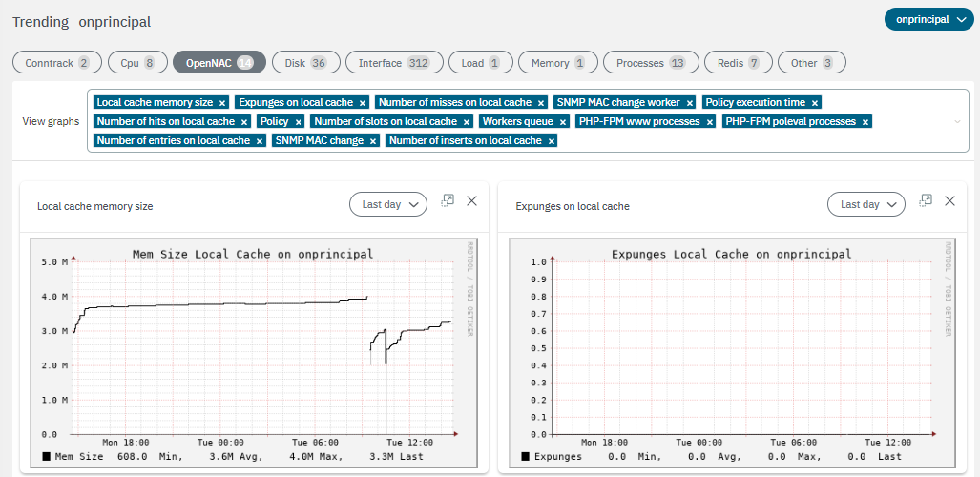Switch to the Interface tab
Image resolution: width=980 pixels, height=477 pixels.
pos(393,63)
